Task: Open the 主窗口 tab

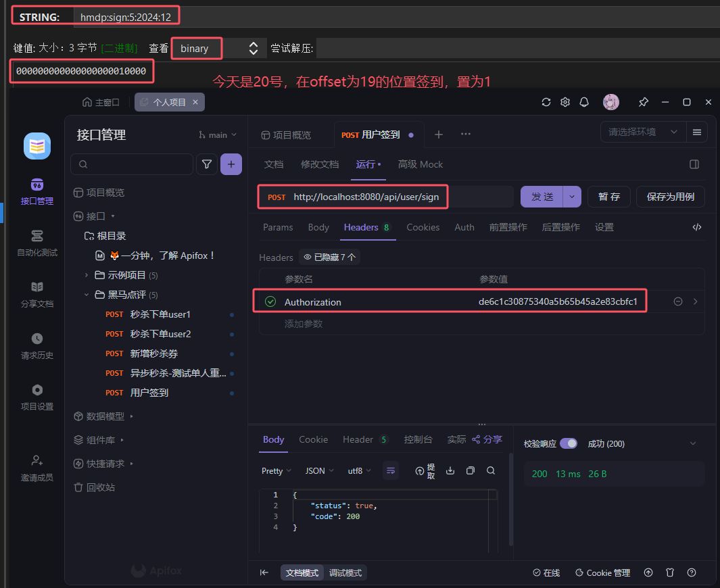Action: (101, 102)
